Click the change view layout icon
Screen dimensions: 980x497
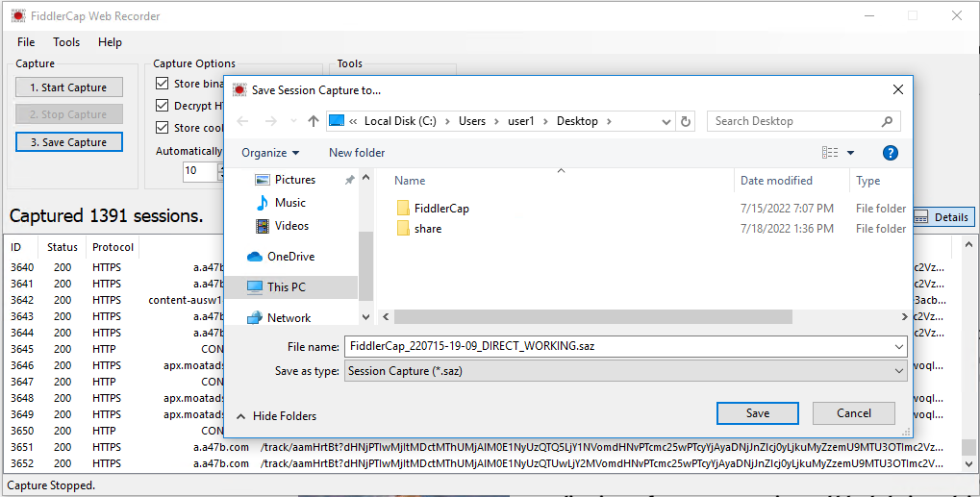click(830, 153)
